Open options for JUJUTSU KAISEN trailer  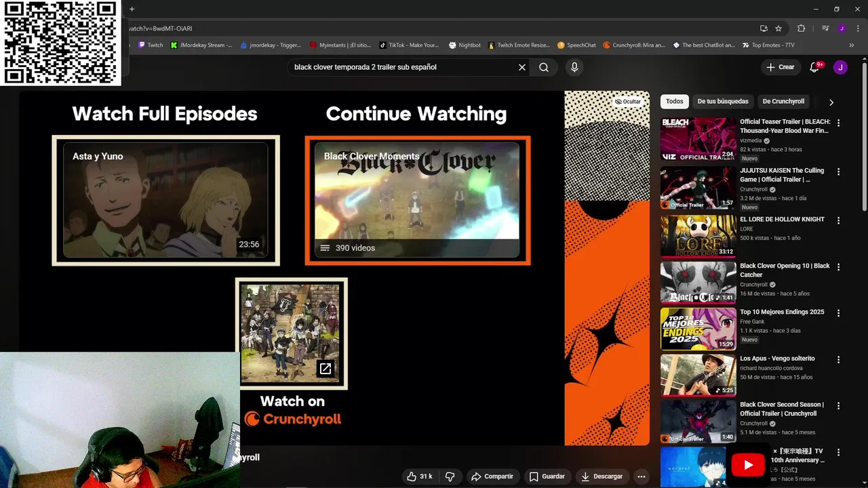(839, 172)
